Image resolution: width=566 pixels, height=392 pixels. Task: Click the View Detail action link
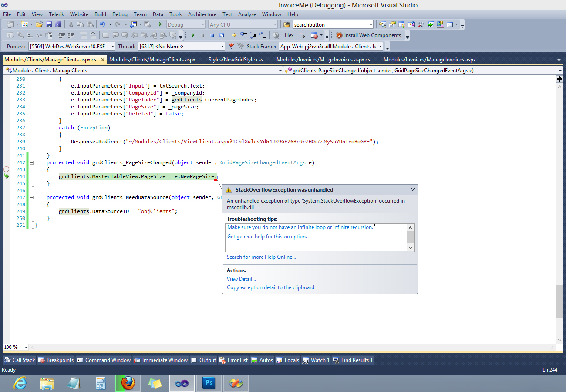coord(241,279)
